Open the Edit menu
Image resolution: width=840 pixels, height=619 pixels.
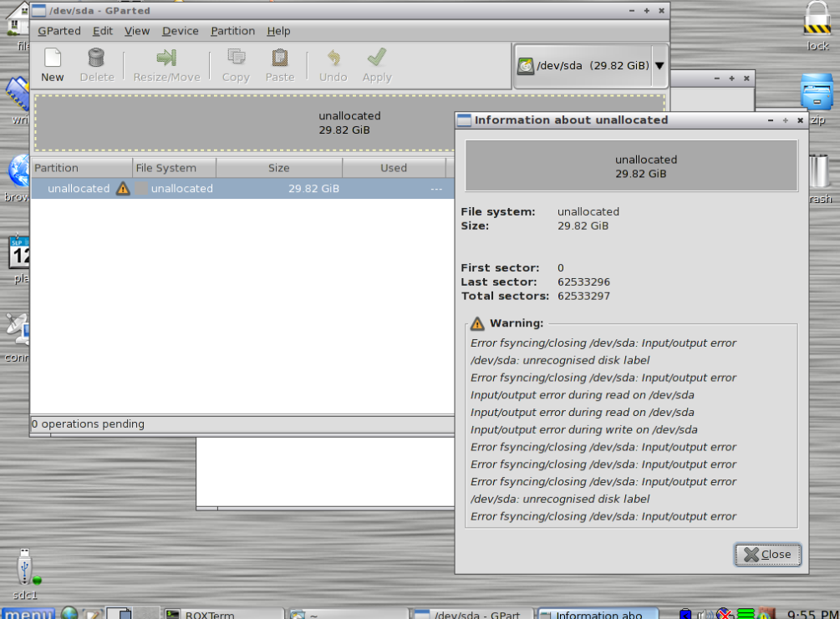coord(102,31)
